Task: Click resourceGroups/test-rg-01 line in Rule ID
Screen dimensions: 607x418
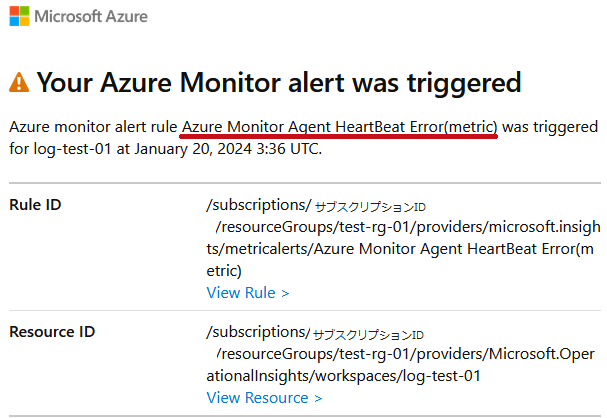Action: tap(408, 227)
